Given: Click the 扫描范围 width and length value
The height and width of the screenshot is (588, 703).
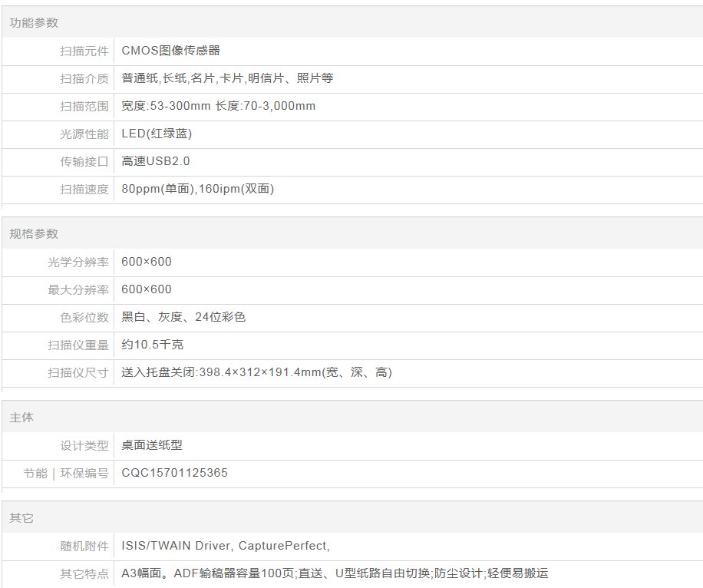Looking at the screenshot, I should (218, 106).
